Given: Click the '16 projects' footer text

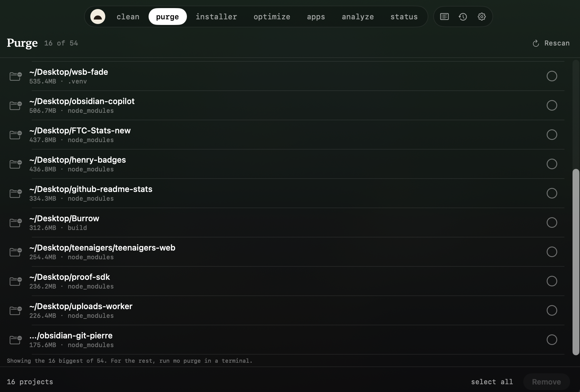Looking at the screenshot, I should pyautogui.click(x=30, y=382).
